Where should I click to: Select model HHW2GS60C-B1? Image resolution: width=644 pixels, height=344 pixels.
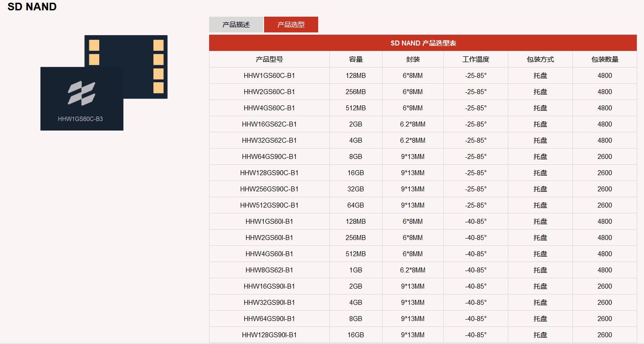pyautogui.click(x=269, y=92)
